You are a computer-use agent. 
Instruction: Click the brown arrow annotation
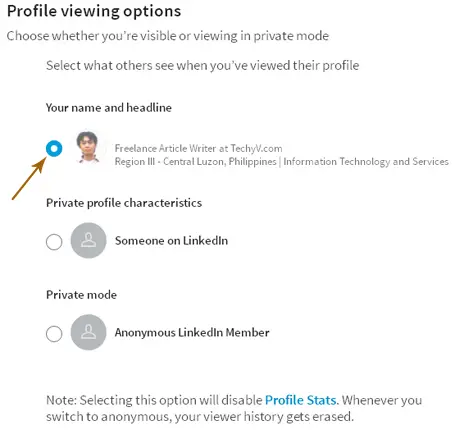pyautogui.click(x=29, y=179)
